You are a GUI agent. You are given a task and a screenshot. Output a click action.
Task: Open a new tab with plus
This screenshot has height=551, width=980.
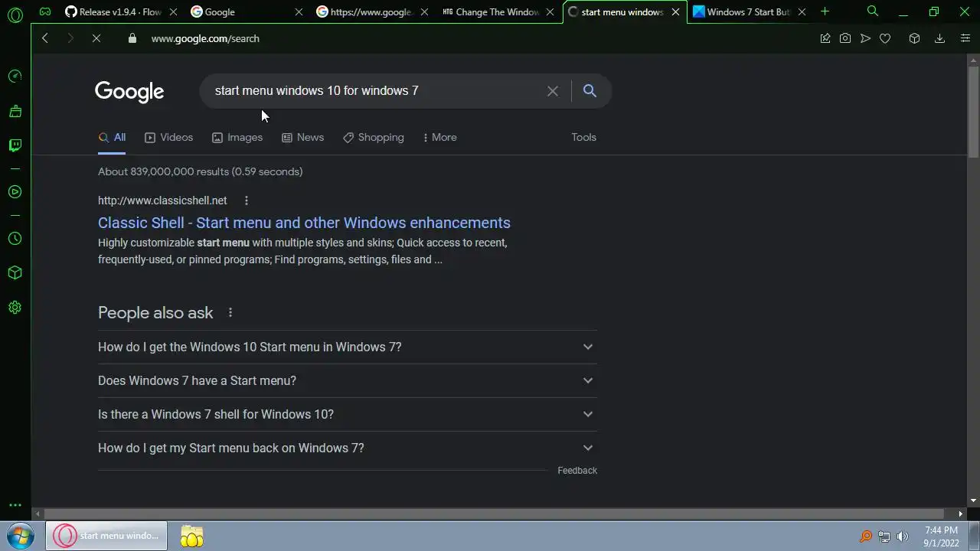825,11
